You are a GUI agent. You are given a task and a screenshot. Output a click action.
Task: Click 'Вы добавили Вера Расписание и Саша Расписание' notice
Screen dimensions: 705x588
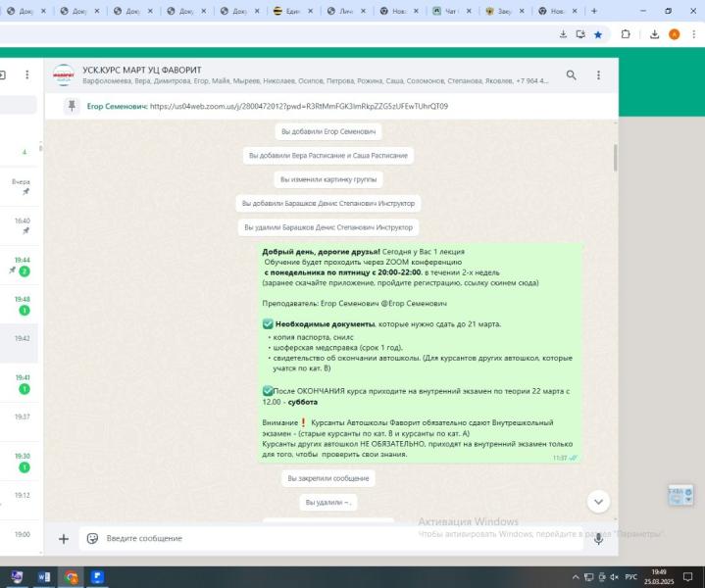[328, 156]
